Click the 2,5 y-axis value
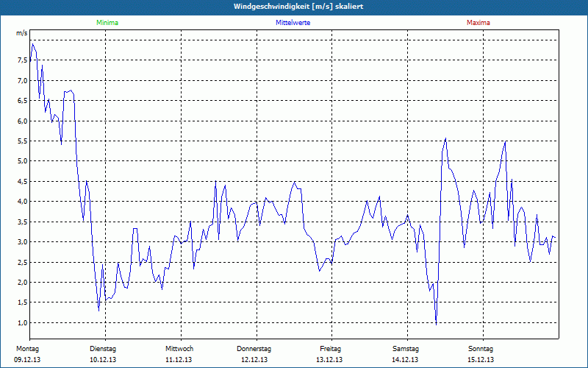The height and width of the screenshot is (368, 588). point(23,263)
